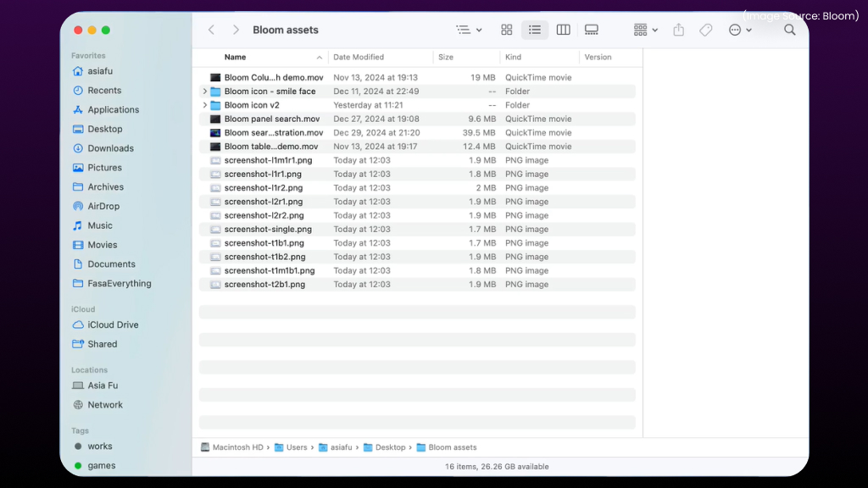Click asiafu in path bar
The height and width of the screenshot is (488, 868).
point(336,447)
